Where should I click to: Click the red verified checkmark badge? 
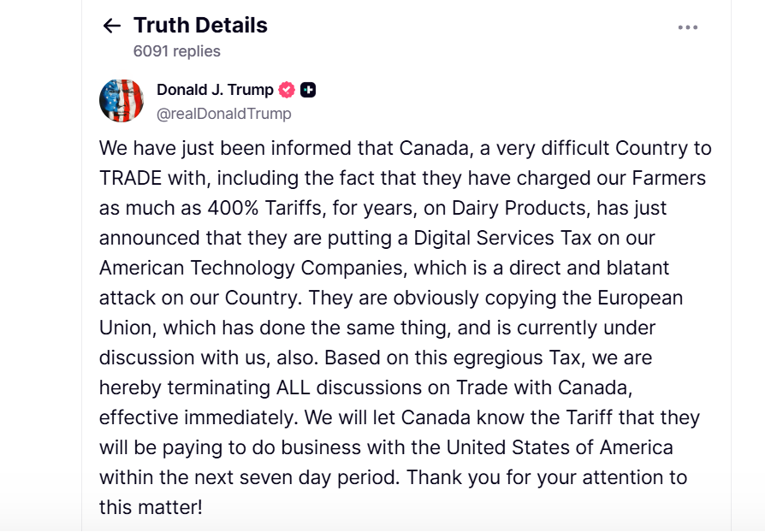(x=287, y=90)
